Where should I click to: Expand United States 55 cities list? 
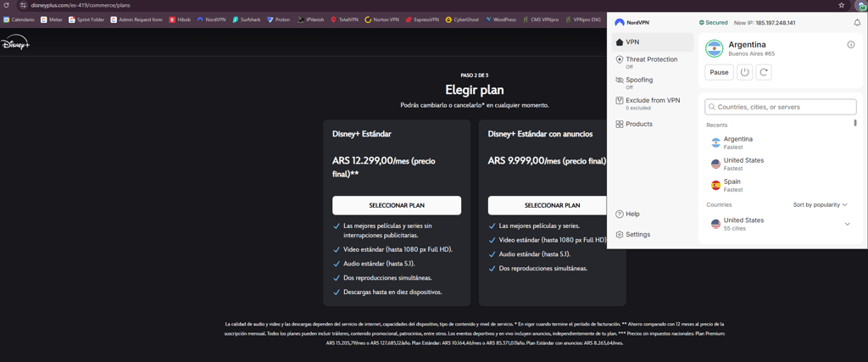pyautogui.click(x=847, y=224)
